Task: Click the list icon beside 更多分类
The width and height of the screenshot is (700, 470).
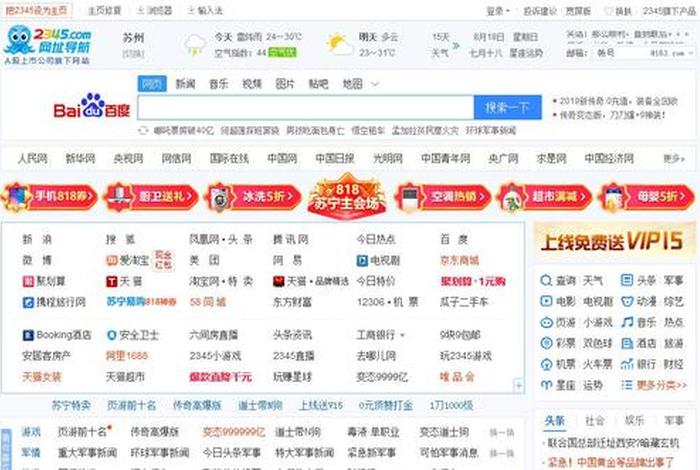Action: (627, 385)
